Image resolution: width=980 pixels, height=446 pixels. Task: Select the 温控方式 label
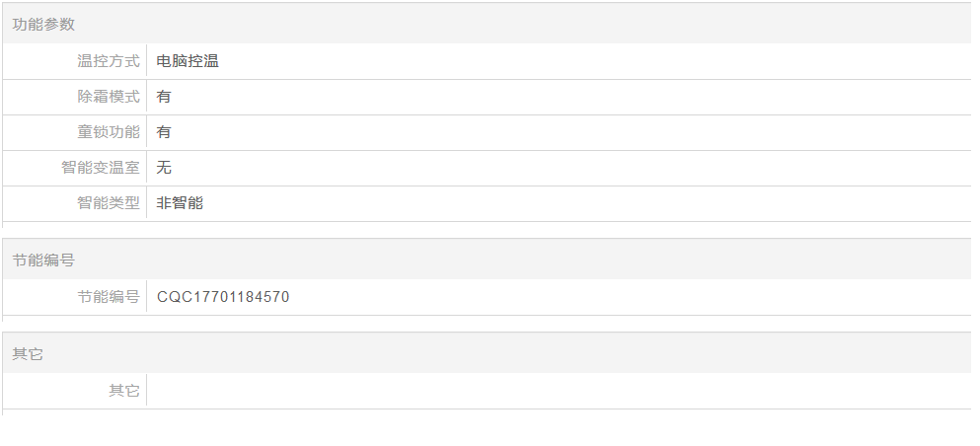109,60
